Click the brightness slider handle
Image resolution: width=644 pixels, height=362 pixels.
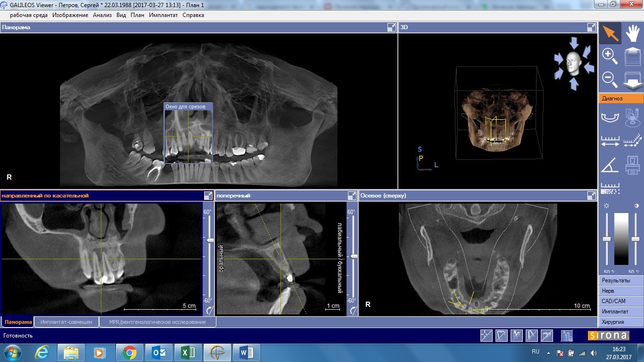607,239
